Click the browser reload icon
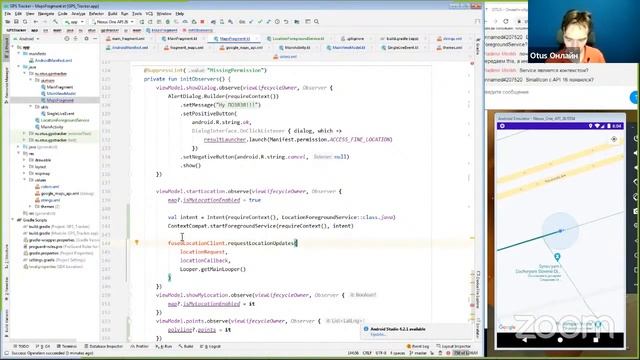The width and height of the screenshot is (640, 360). click(x=506, y=21)
